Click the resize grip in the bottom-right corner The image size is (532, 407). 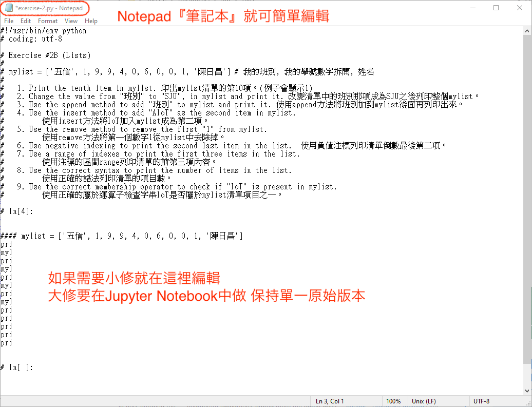tap(528, 403)
